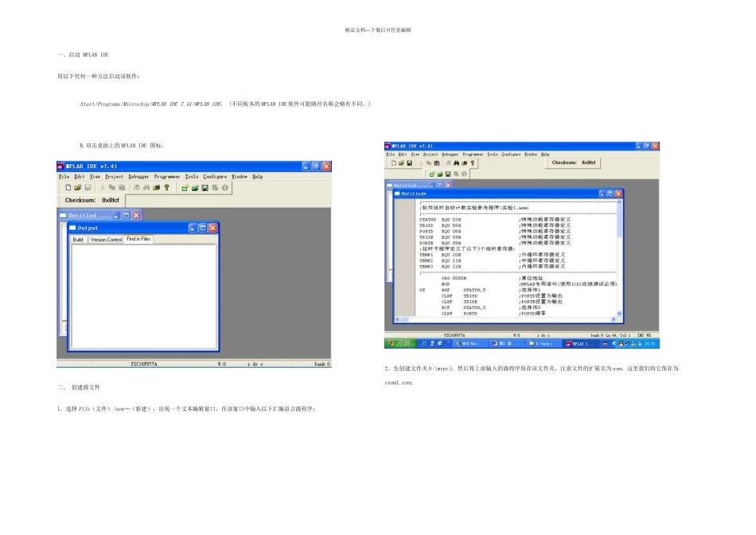Click Open File icon in left MPLAB toolbar

(x=78, y=188)
